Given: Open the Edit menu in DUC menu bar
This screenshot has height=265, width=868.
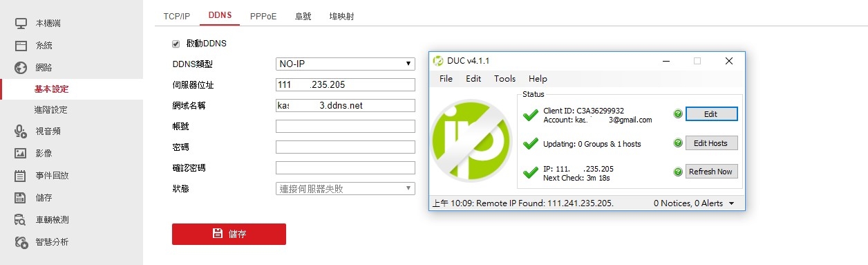Looking at the screenshot, I should click(473, 79).
